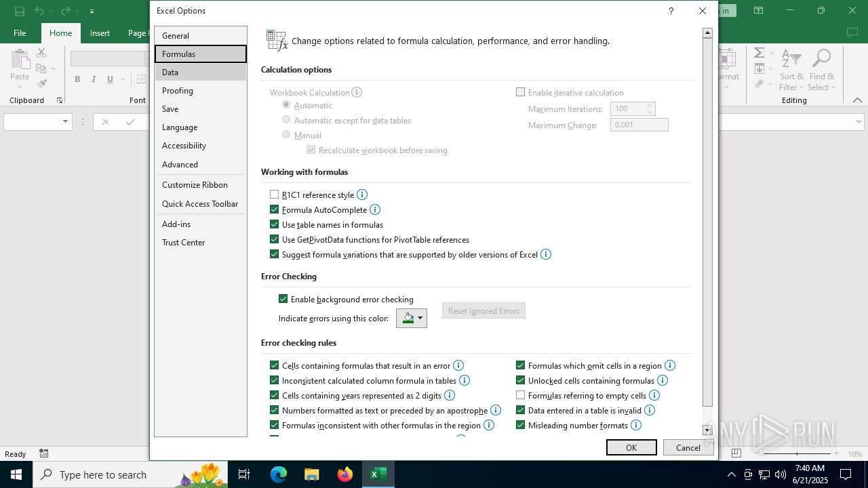Open the Insert ribbon tab
Image resolution: width=868 pixels, height=488 pixels.
[x=100, y=33]
